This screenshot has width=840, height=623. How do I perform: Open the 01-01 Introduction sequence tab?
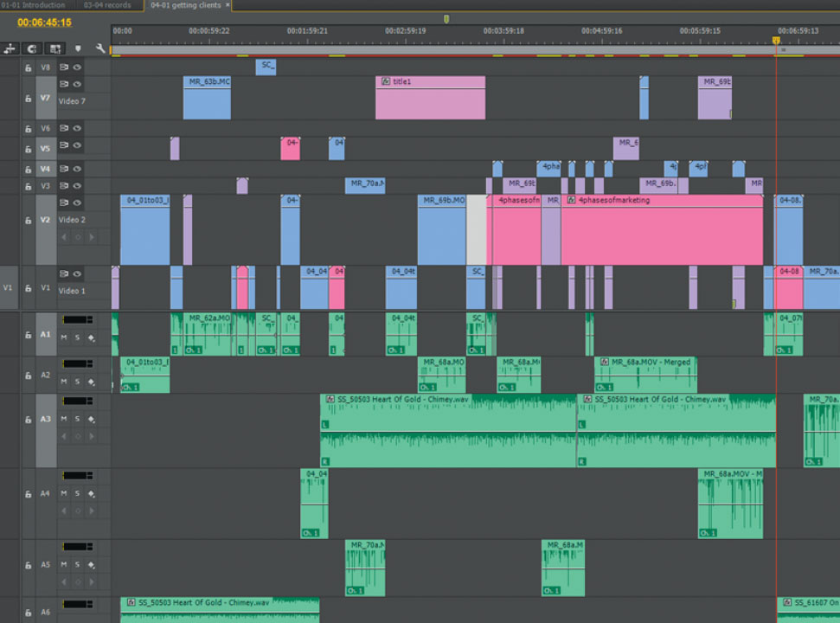(x=35, y=5)
